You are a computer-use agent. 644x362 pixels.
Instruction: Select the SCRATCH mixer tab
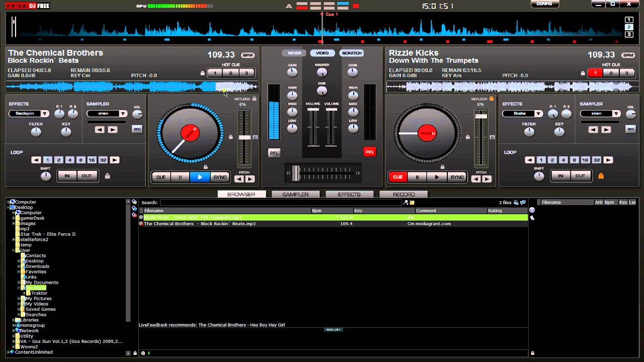[x=352, y=53]
